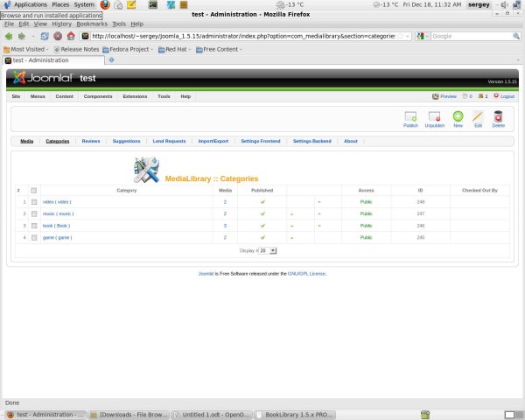Move game category up with arrow

click(x=291, y=238)
